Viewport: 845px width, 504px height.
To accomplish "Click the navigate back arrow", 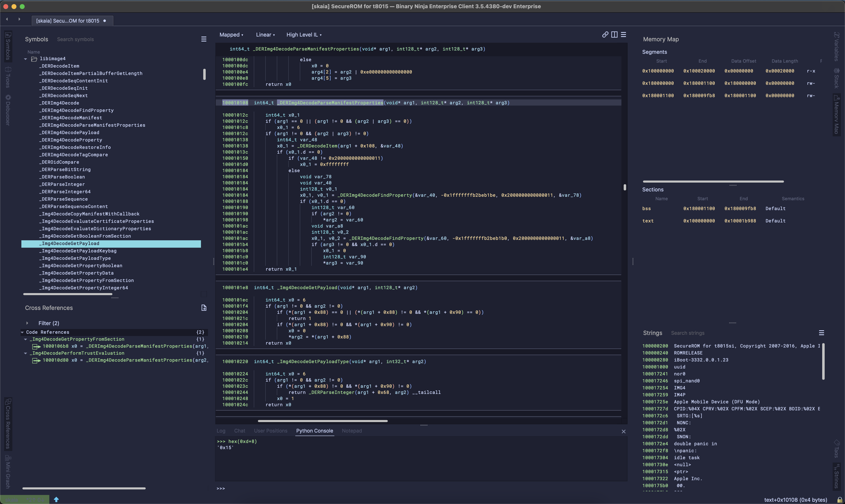I will click(7, 19).
